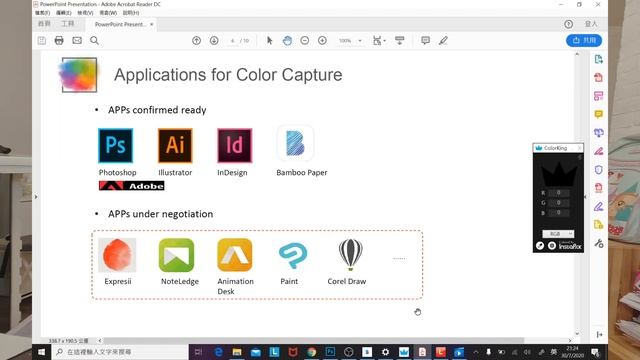Go to previous page arrow button
Screen dimensions: 640x360
[196, 40]
